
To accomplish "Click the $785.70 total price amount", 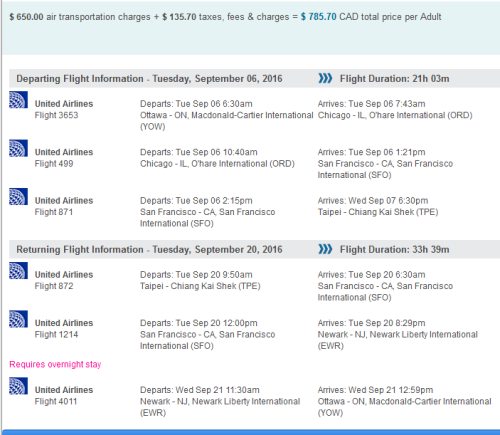I will coord(319,17).
